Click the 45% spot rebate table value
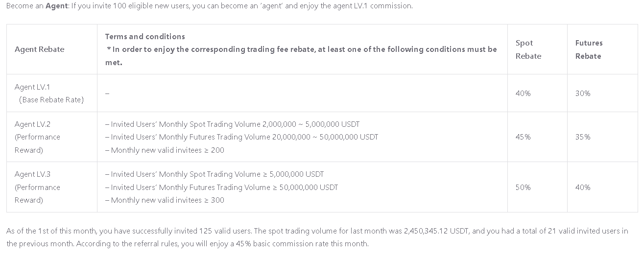This screenshot has width=644, height=259. pos(523,137)
